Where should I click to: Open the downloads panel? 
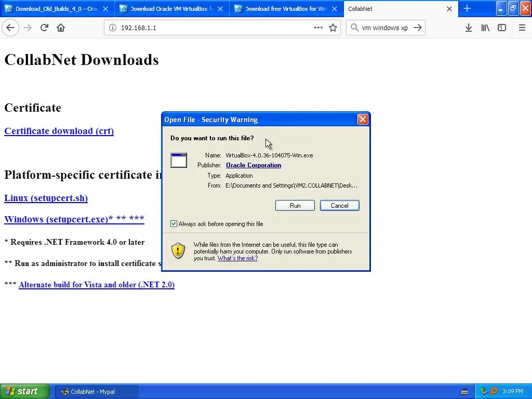pos(469,28)
